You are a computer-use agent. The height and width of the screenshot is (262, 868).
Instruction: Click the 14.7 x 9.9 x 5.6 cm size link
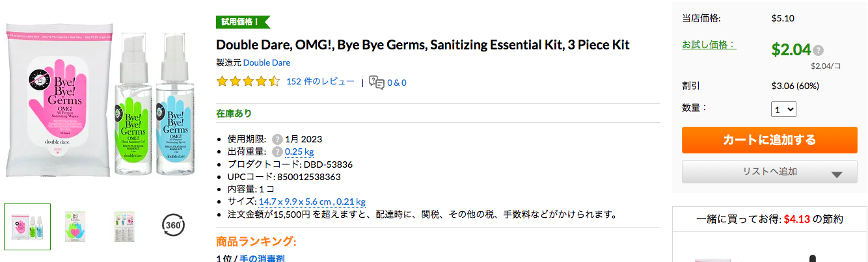point(295,202)
